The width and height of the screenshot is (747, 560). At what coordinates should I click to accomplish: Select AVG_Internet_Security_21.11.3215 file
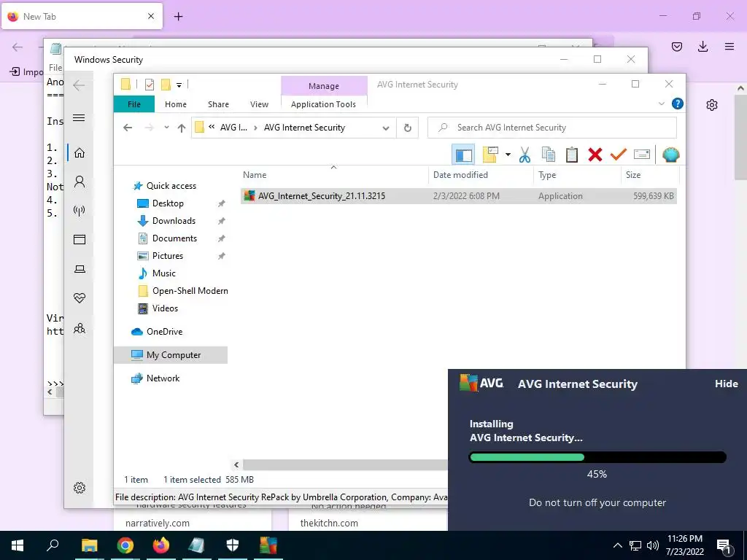tap(458, 195)
